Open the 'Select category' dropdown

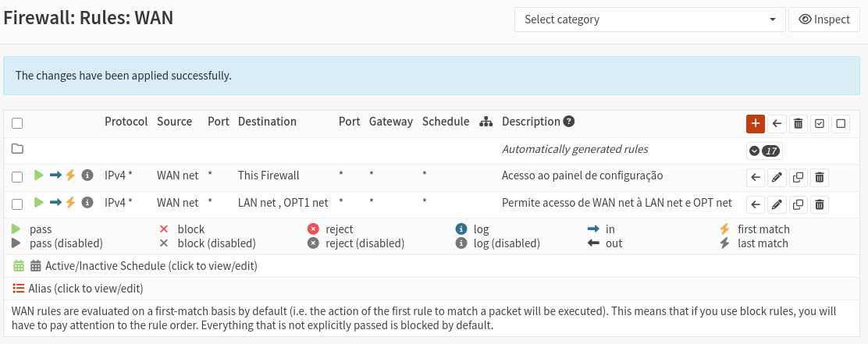[649, 20]
